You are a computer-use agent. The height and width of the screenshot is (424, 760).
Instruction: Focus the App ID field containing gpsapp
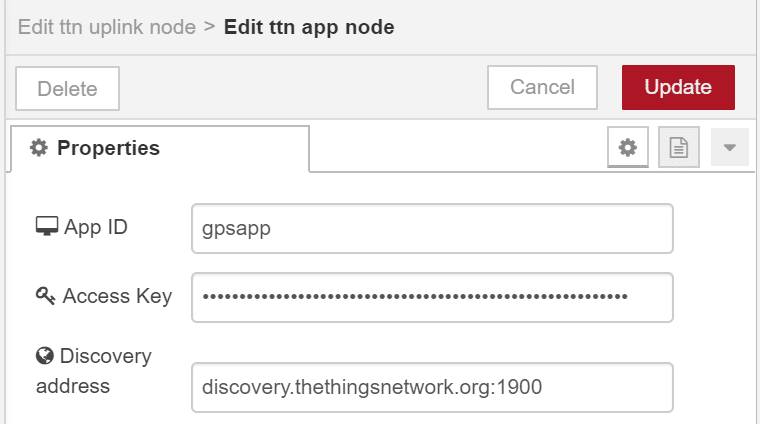point(432,228)
